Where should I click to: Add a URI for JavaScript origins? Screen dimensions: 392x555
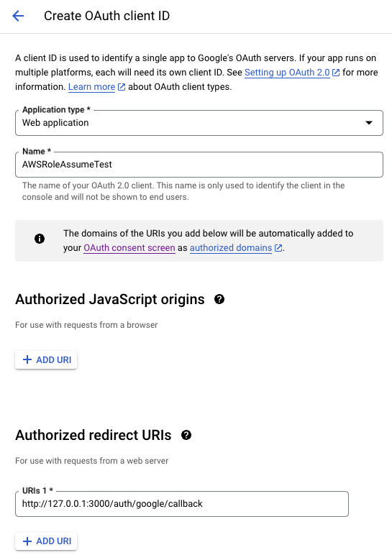(46, 360)
